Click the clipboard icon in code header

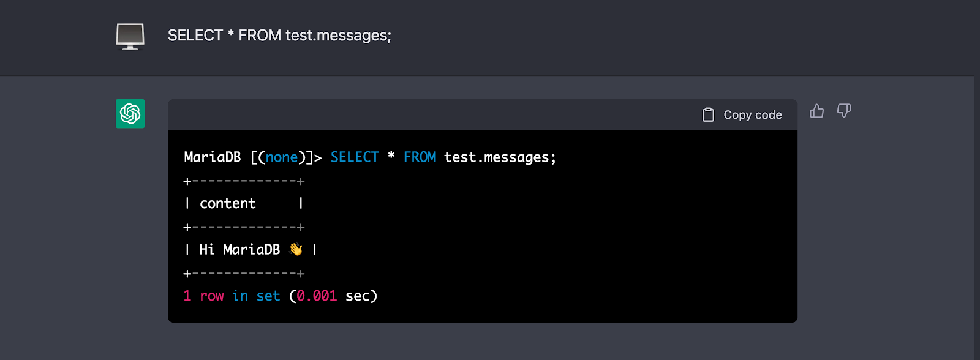(708, 114)
